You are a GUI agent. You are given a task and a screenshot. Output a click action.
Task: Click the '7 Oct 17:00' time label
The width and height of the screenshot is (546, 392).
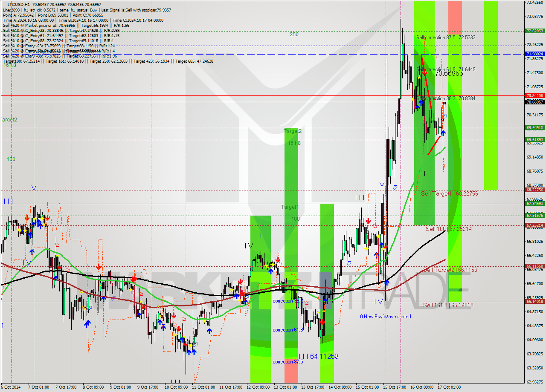(x=67, y=387)
